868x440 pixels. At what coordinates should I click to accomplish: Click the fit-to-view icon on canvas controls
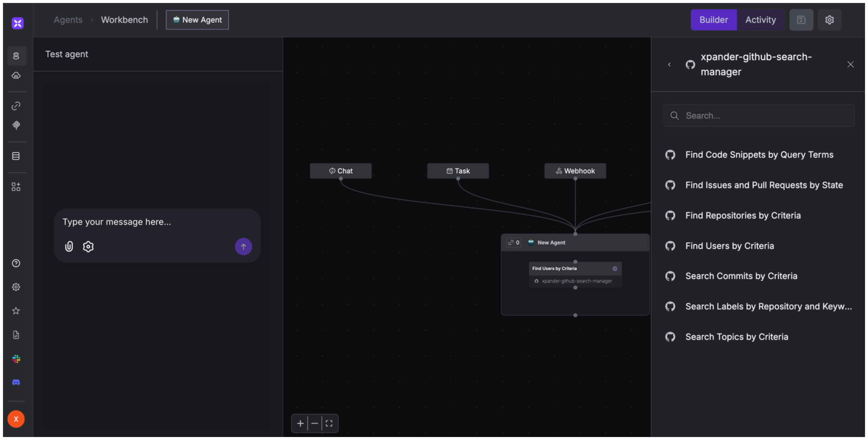(329, 423)
